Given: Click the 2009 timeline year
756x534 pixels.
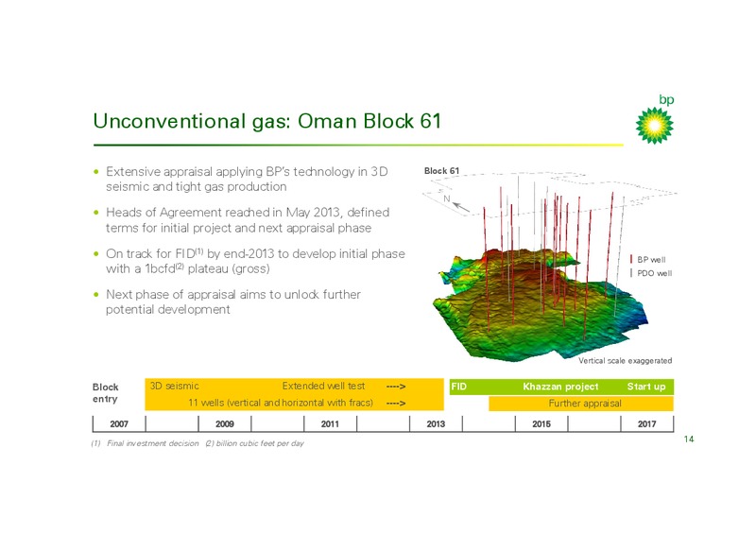Looking at the screenshot, I should [225, 424].
